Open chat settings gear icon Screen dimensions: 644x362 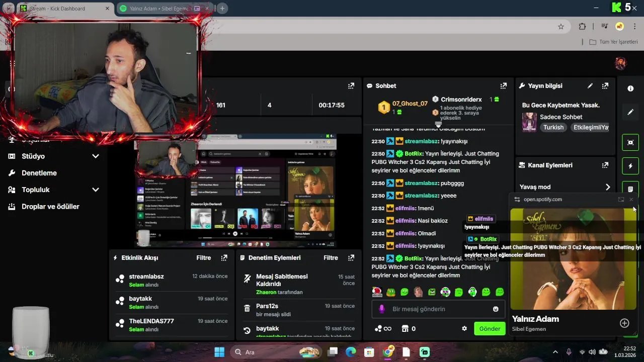[464, 328]
